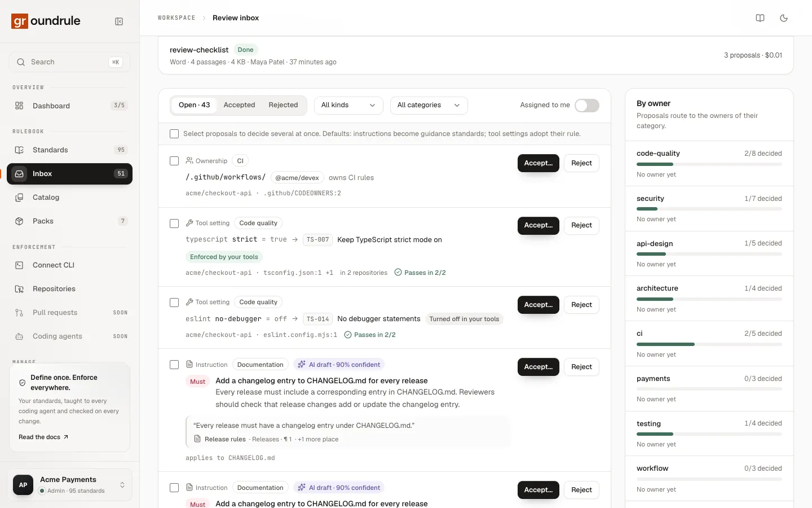Screen dimensions: 812x508
Task: Open Accept options for typescript strict
Action: click(x=539, y=225)
